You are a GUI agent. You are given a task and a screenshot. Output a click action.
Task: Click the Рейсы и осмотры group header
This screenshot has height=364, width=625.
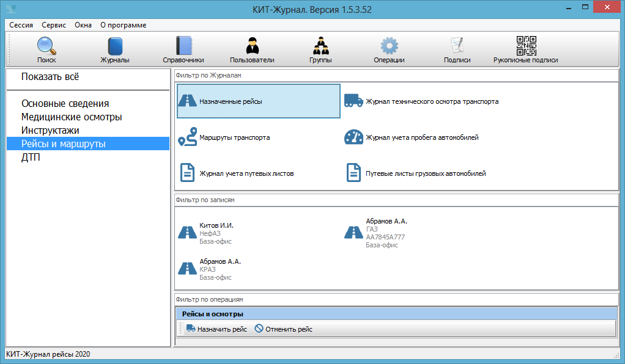point(396,314)
